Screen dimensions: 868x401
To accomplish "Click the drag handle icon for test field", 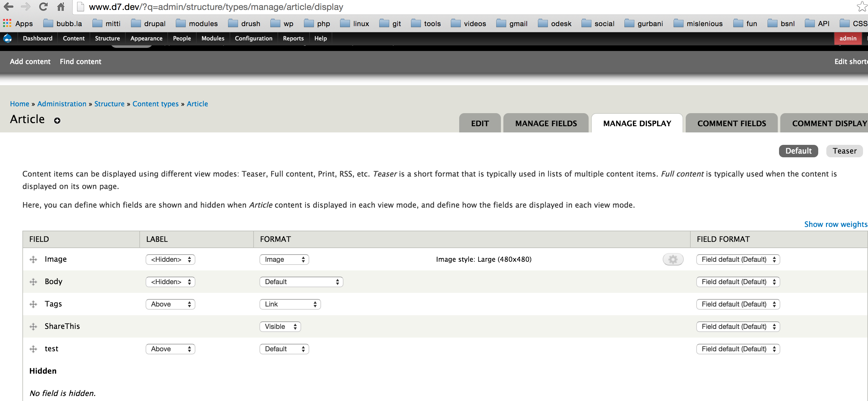I will coord(33,348).
